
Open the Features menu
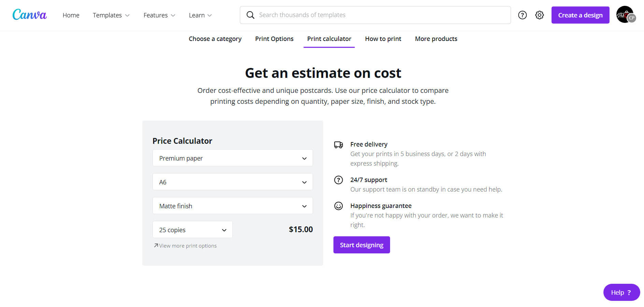[159, 15]
